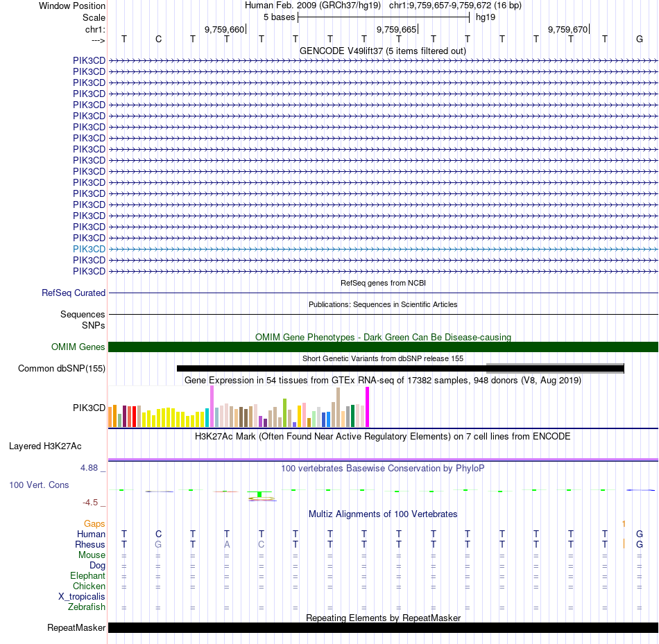Click the gray A in the Rhesus row
The image size is (659, 644).
click(x=227, y=544)
